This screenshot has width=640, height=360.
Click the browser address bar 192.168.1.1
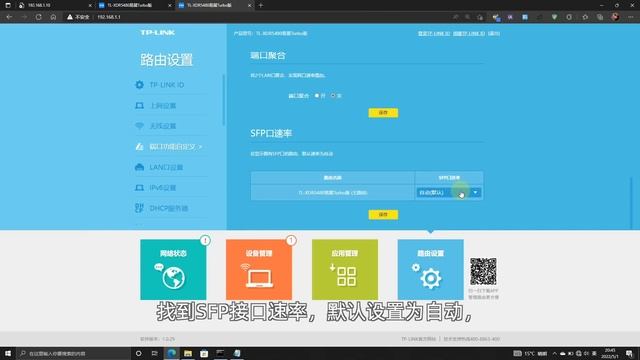[x=109, y=17]
